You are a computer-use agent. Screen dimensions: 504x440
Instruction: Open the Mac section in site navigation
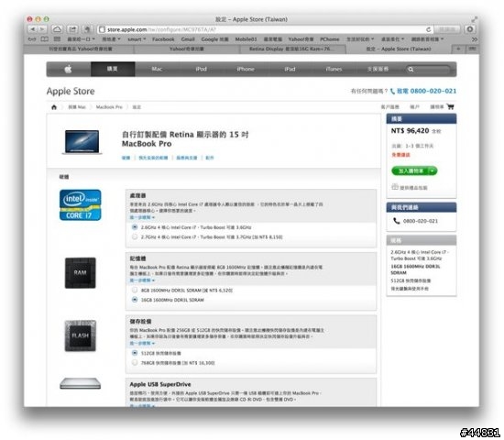click(x=157, y=69)
